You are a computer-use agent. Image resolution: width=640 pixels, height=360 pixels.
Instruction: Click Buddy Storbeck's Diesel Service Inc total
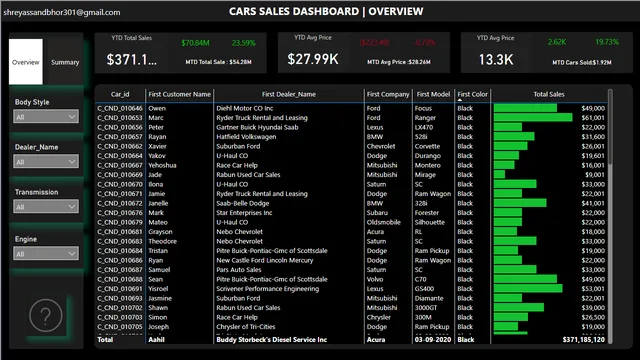pyautogui.click(x=271, y=340)
